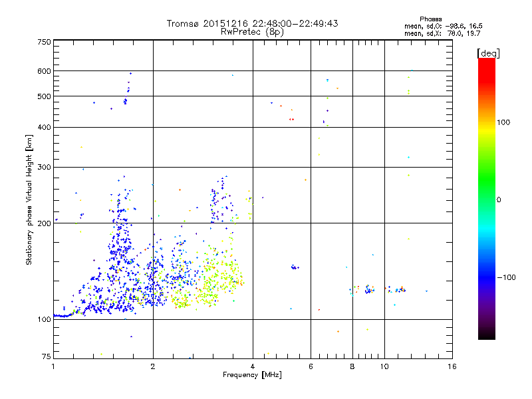
Task: Click the '[deg]' colorbar label
Action: pyautogui.click(x=488, y=54)
